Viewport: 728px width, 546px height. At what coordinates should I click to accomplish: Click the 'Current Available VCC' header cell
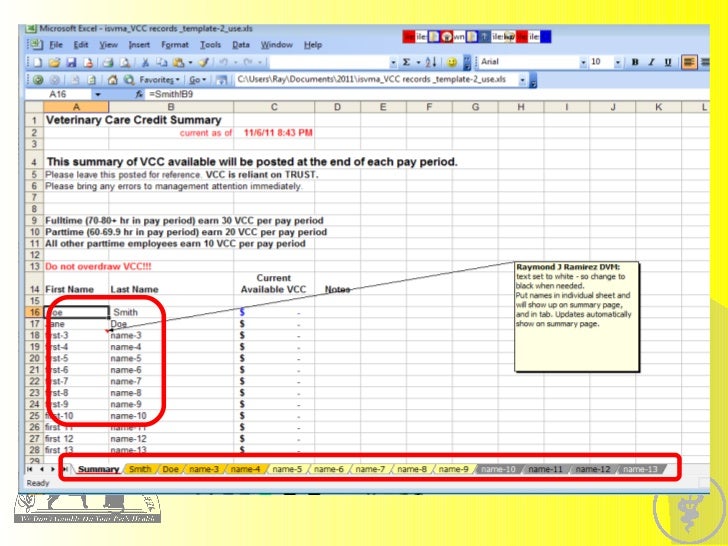274,283
